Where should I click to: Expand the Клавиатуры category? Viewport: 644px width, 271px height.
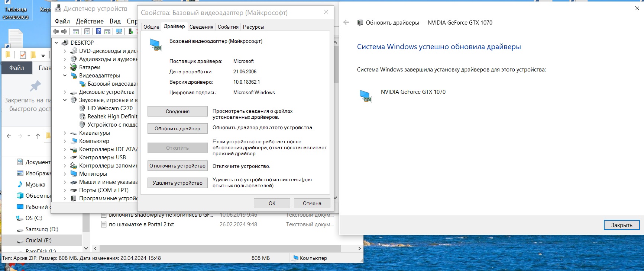(x=65, y=133)
